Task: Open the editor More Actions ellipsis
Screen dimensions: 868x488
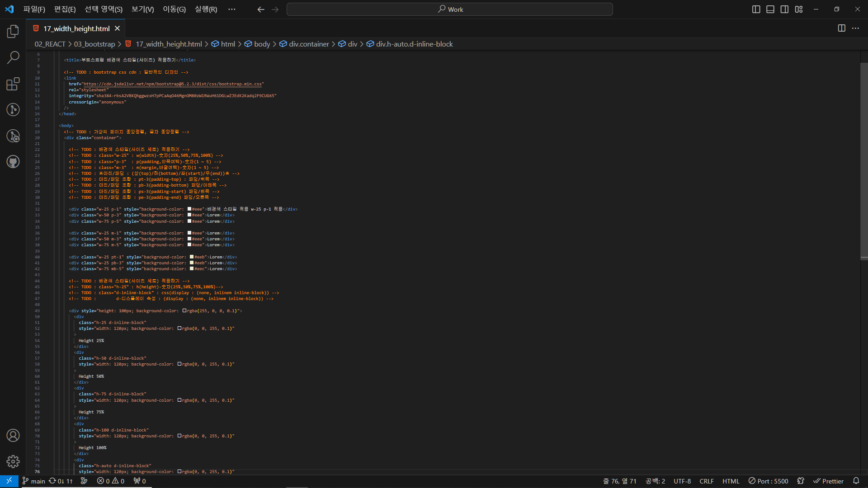Action: 855,28
